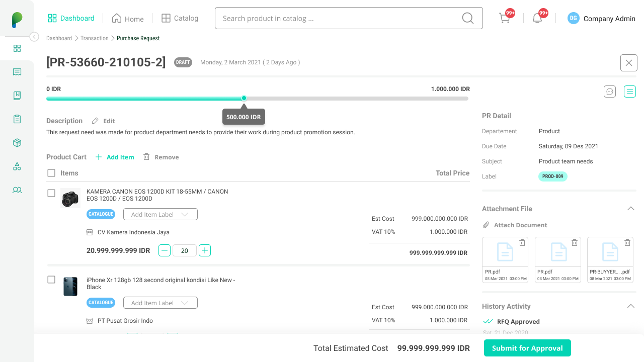Open the users sidebar icon
The height and width of the screenshot is (362, 644).
coord(17,190)
